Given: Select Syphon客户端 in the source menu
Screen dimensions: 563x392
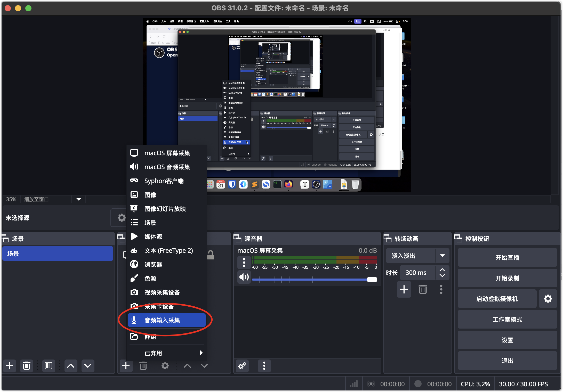Looking at the screenshot, I should pos(167,181).
